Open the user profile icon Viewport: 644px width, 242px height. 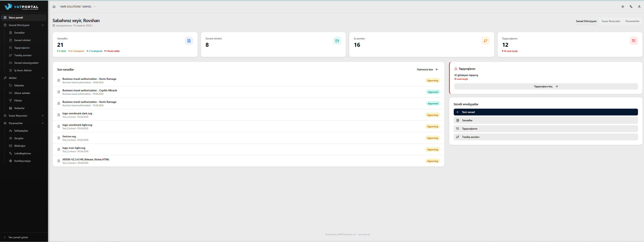[x=639, y=7]
